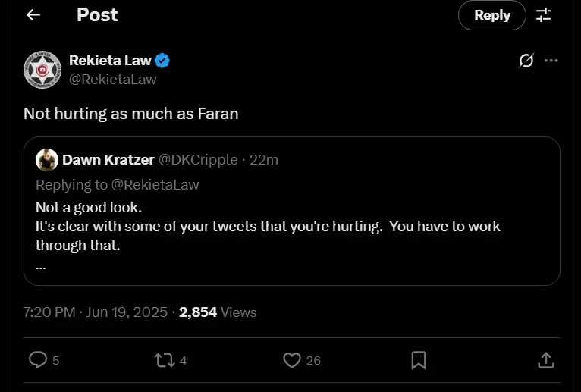This screenshot has height=392, width=581.
Task: Bookmark this post
Action: [x=419, y=360]
